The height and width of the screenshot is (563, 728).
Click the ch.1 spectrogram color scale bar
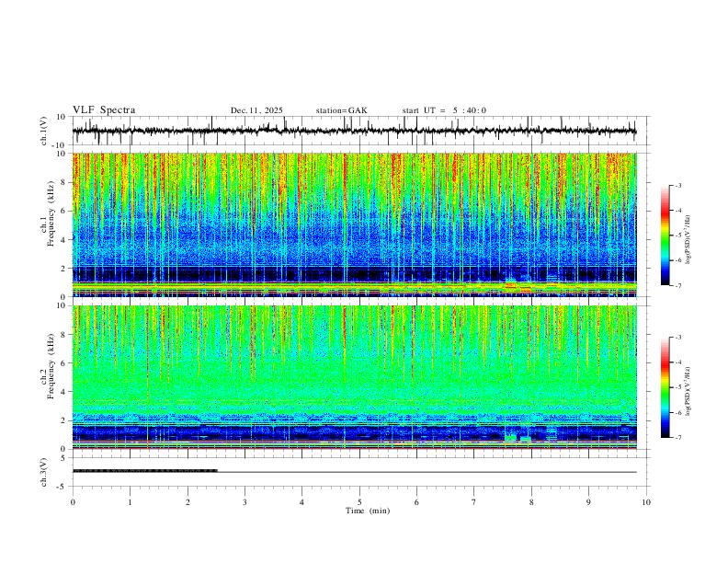tap(665, 236)
